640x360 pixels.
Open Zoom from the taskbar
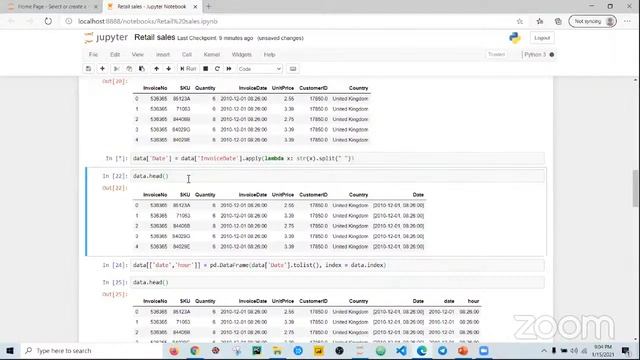click(x=484, y=351)
